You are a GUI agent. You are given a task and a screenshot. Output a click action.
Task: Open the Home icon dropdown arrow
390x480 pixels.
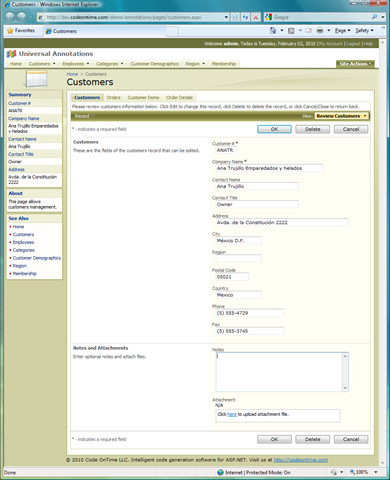[282, 31]
